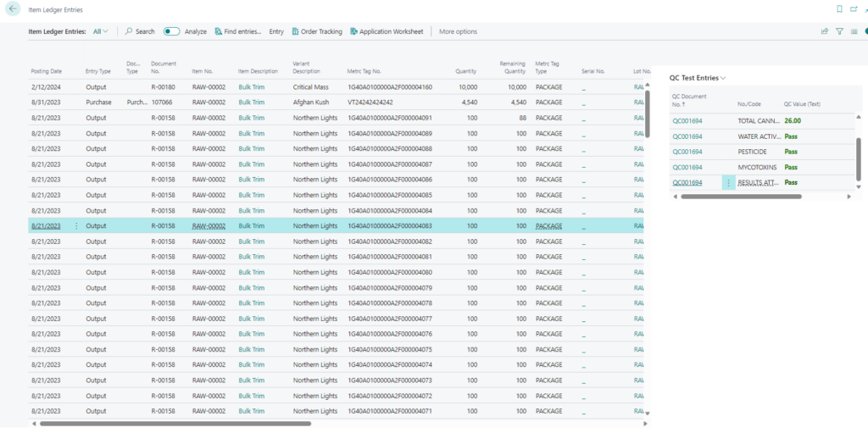
Task: Open QC001694 link for MYCOTOXINS row
Action: click(687, 167)
